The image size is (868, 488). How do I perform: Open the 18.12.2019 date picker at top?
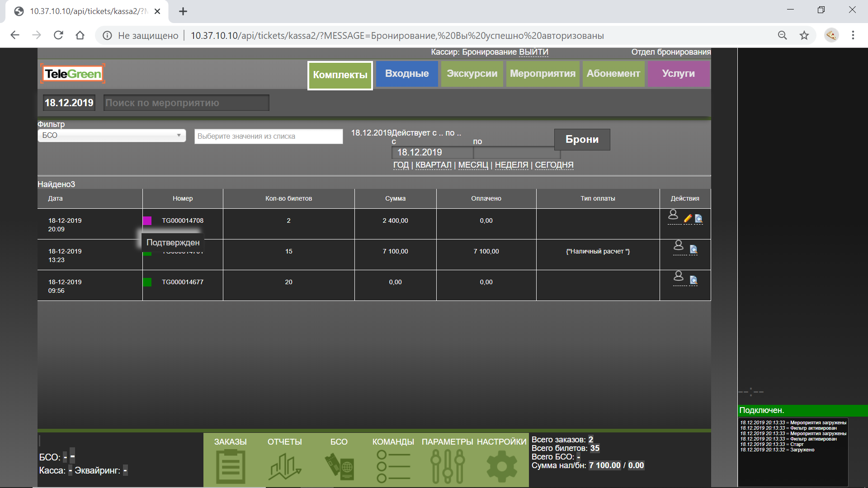pos(69,103)
